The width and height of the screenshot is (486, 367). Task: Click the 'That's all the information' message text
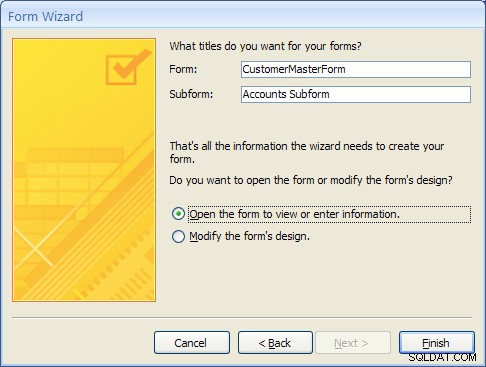tap(307, 152)
